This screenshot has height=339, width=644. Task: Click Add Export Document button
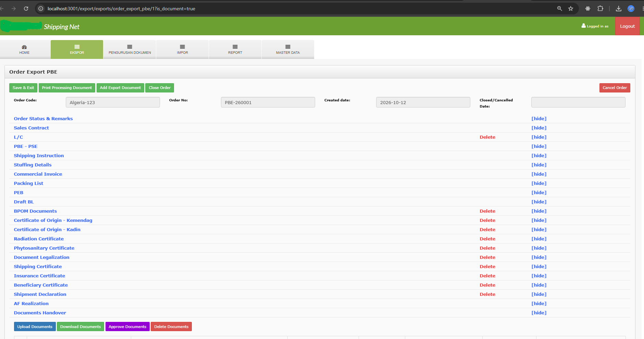tap(120, 88)
